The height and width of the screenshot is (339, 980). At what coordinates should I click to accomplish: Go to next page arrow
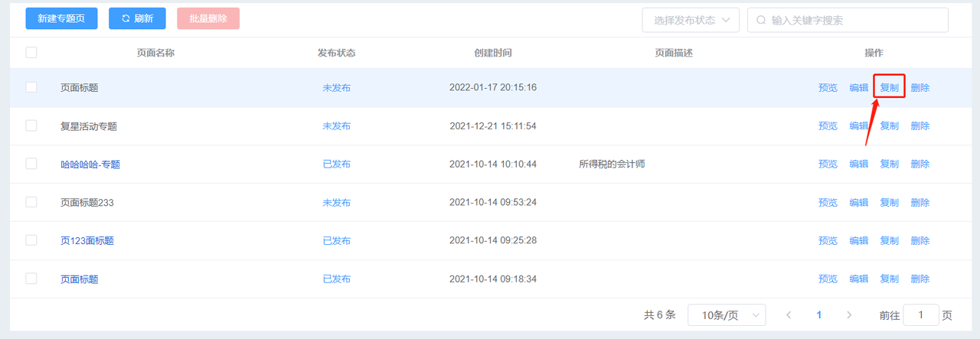(x=848, y=315)
